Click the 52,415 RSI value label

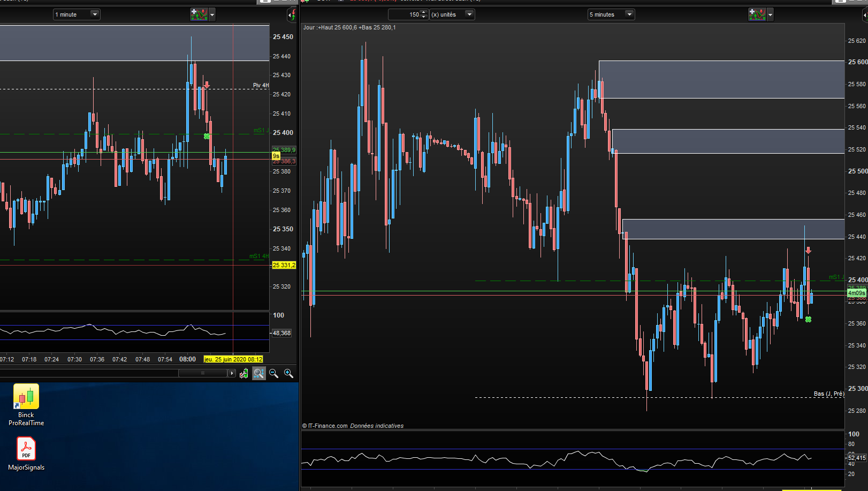(857, 458)
